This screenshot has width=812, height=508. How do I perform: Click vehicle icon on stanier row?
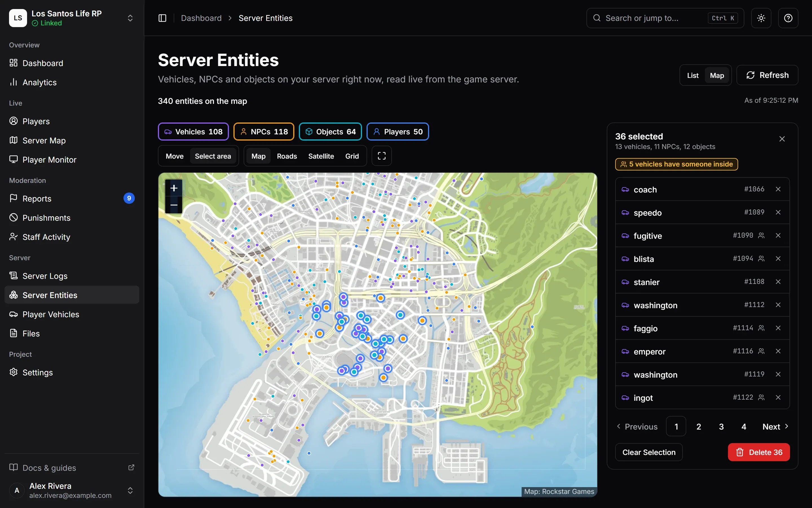pos(625,282)
